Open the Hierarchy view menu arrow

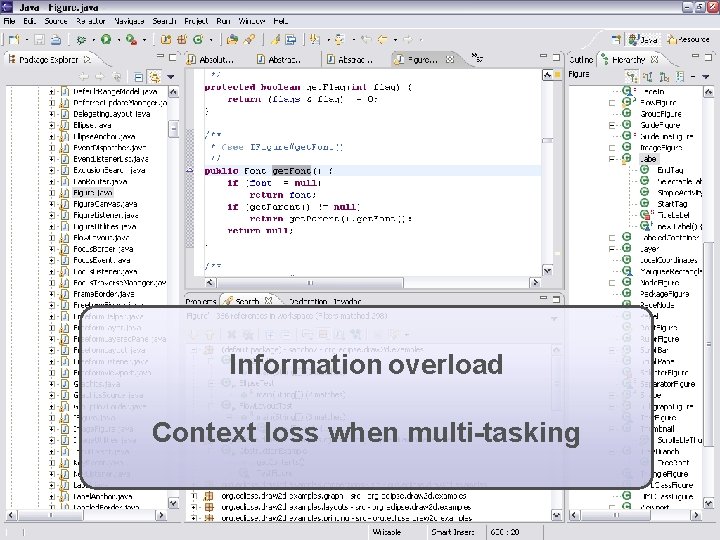(x=706, y=77)
